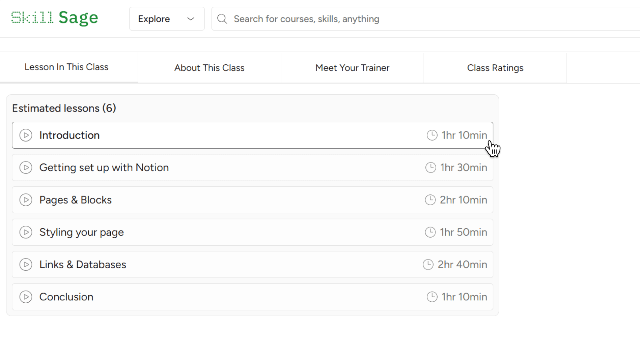640x364 pixels.
Task: Play the Getting set up with Notion lesson
Action: point(26,168)
